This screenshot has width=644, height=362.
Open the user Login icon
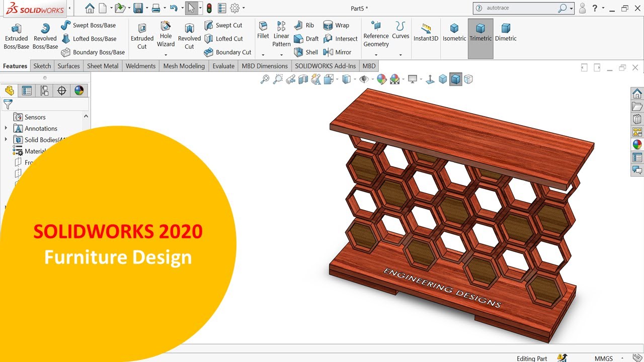tap(582, 8)
